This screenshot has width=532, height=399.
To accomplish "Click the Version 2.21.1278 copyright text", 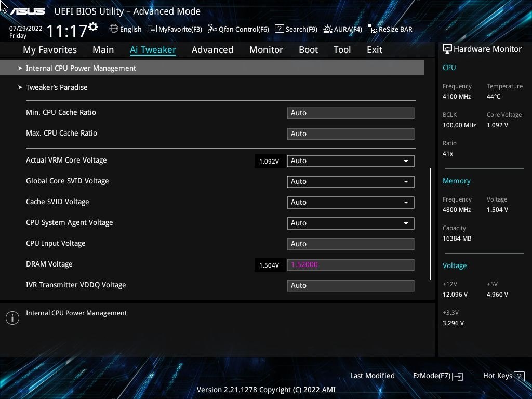I will pyautogui.click(x=266, y=390).
